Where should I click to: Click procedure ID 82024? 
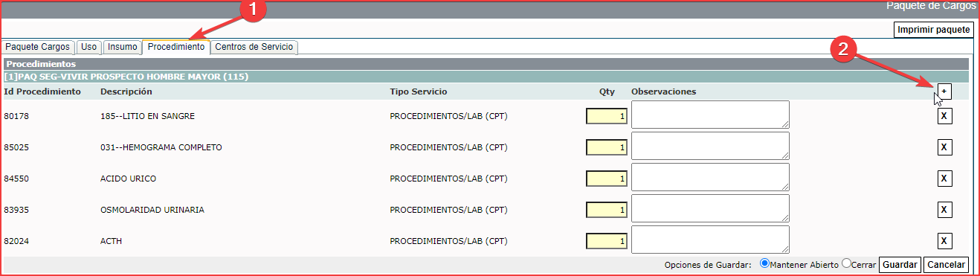pos(16,241)
